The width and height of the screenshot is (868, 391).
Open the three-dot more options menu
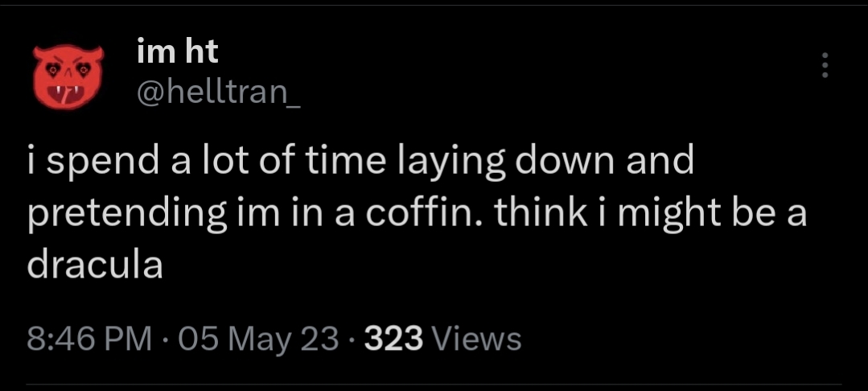(x=823, y=66)
